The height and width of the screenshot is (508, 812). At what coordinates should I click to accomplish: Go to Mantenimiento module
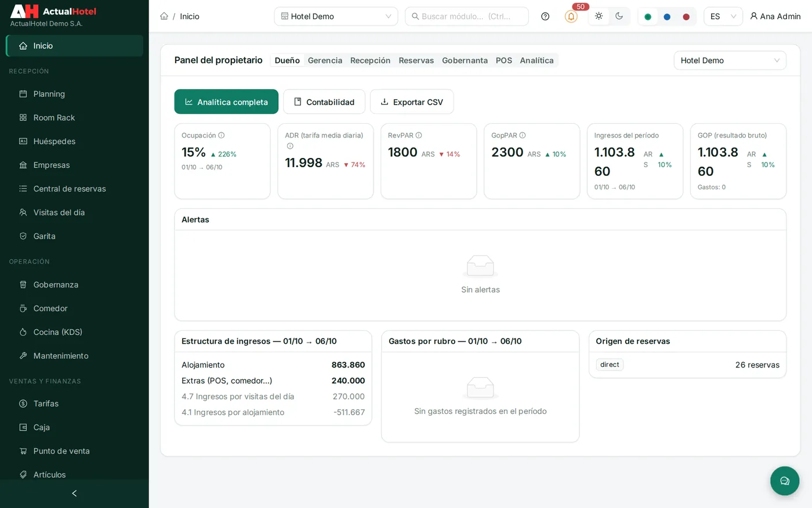(x=74, y=356)
